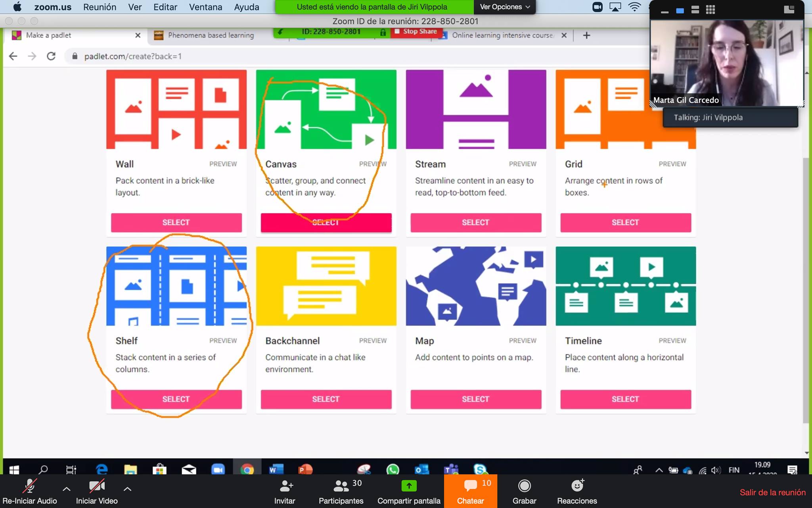Viewport: 812px width, 508px height.
Task: Click the green Compartir pantalla icon
Action: click(409, 486)
